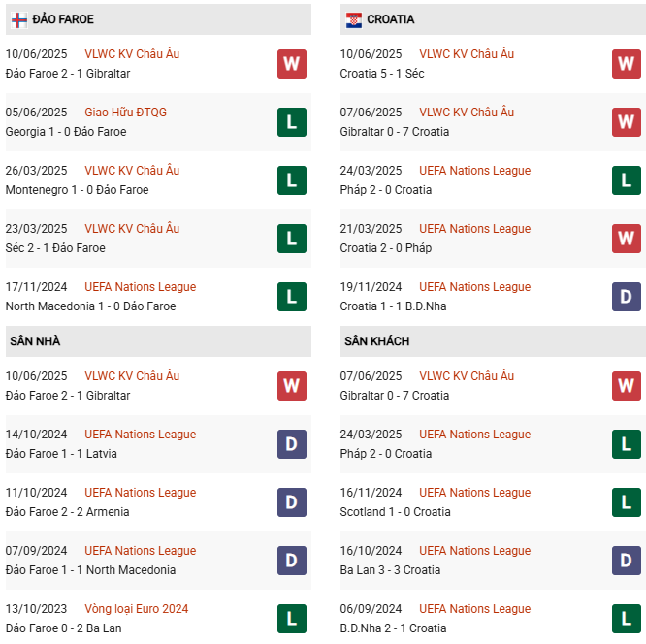Click the Croatia flag icon
Image resolution: width=646 pixels, height=644 pixels.
354,19
